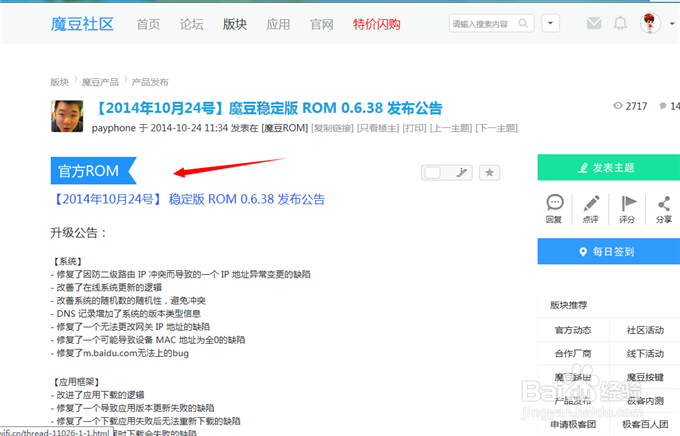The height and width of the screenshot is (436, 680).
Task: Open the blue 稳定版 ROM 0.6.38 发布公告 link
Action: pos(188,199)
